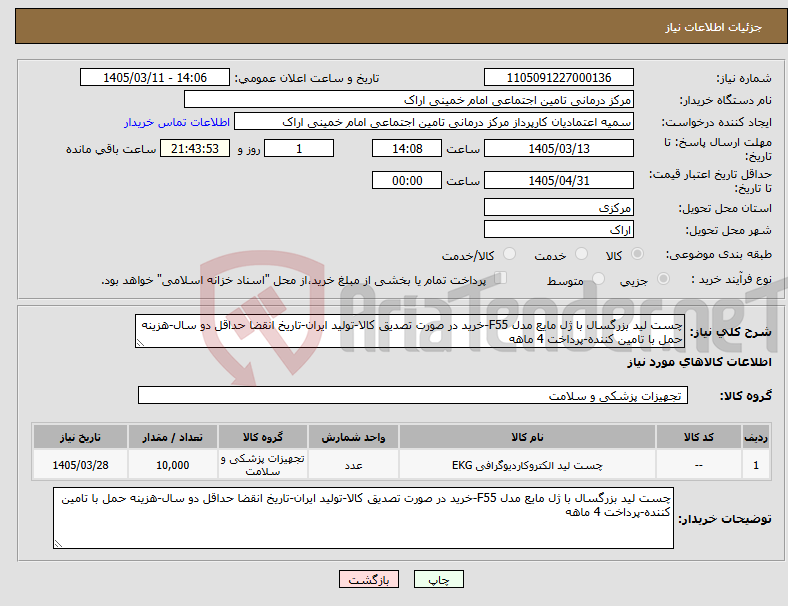Click the page header جزئیات اطلاعات نیاز

[x=713, y=27]
